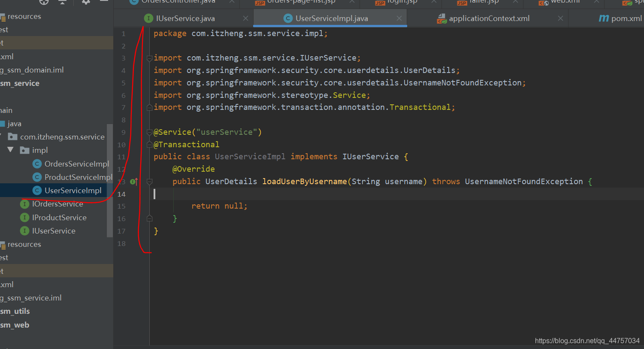Click the @Transactional annotation on line 10
This screenshot has height=349, width=644.
[x=187, y=145]
